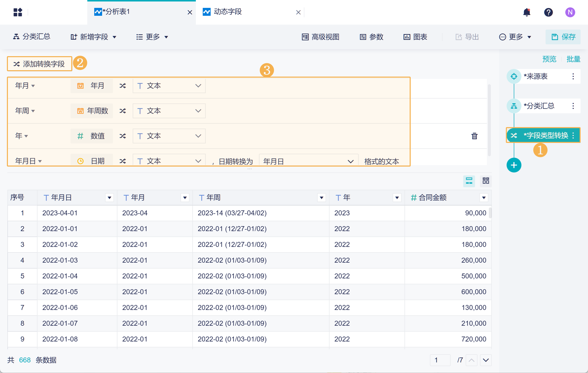Click the conversion panel vertical scrollbar
588x373 pixels.
pos(489,120)
